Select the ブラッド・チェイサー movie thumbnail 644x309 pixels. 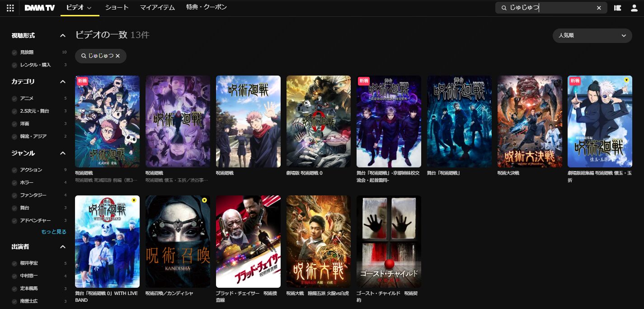[x=248, y=241]
